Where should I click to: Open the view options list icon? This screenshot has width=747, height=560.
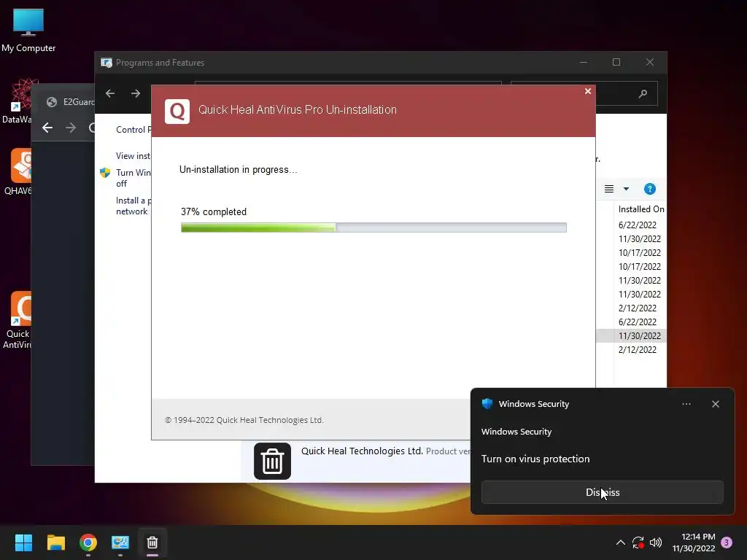click(609, 189)
